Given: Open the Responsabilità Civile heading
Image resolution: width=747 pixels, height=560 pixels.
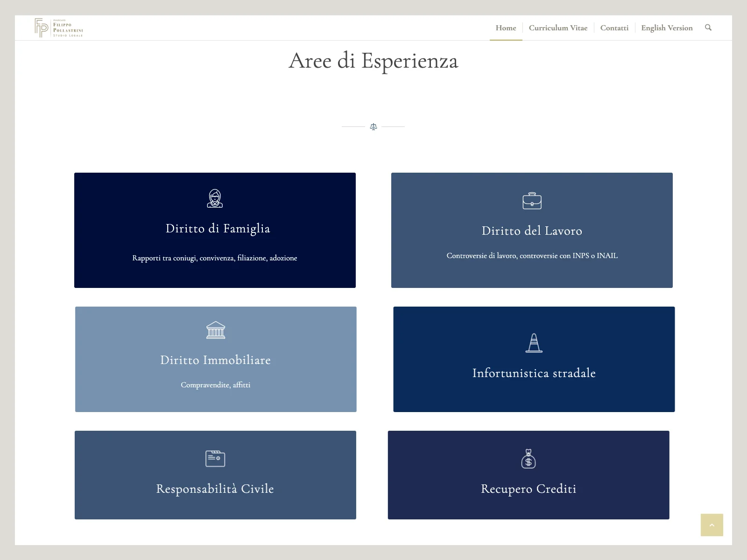Looking at the screenshot, I should (215, 489).
